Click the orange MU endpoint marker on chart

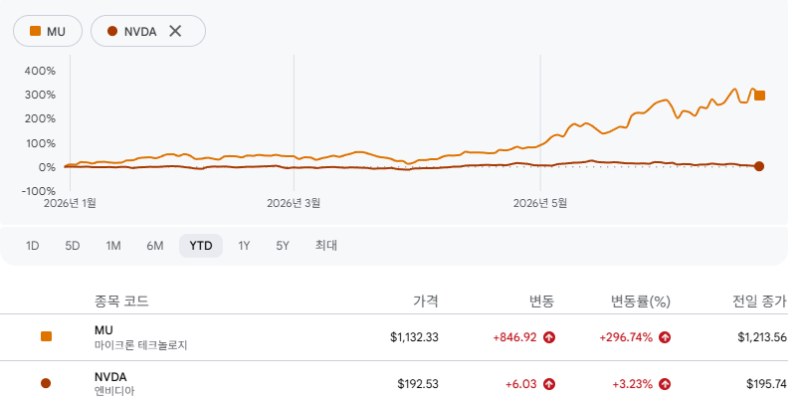(x=760, y=95)
